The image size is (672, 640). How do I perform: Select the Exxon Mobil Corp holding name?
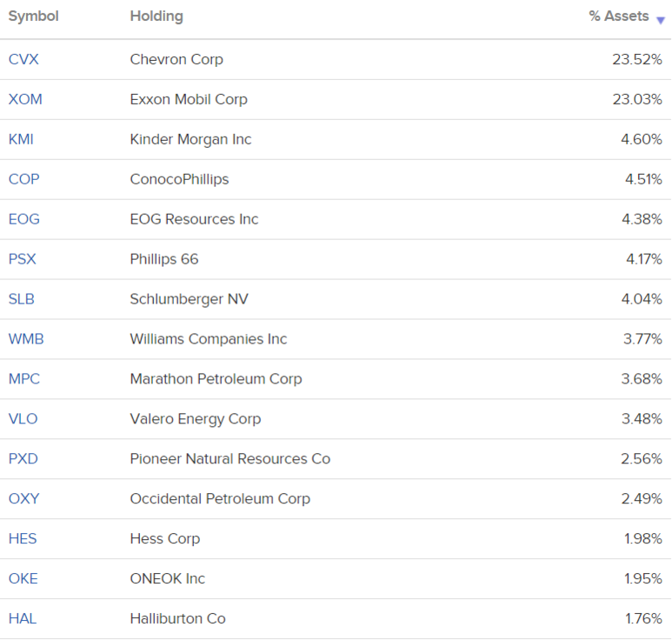tap(189, 99)
